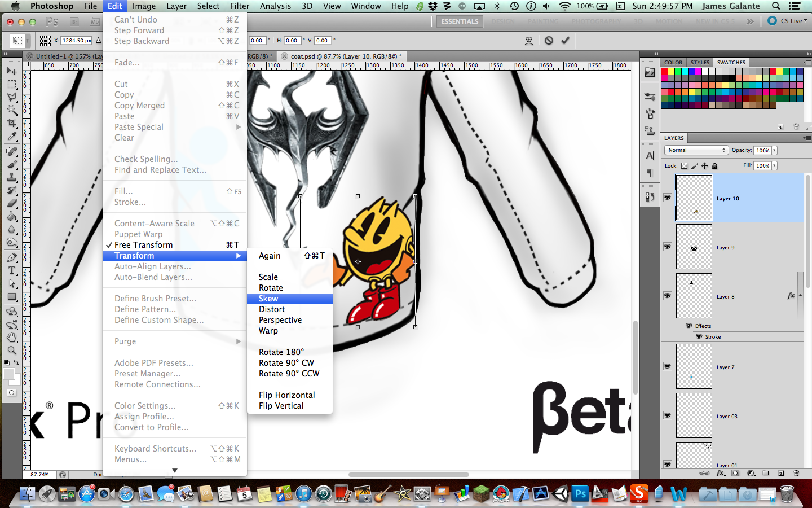Open the Character panel icon
Image resolution: width=812 pixels, height=508 pixels.
[650, 156]
